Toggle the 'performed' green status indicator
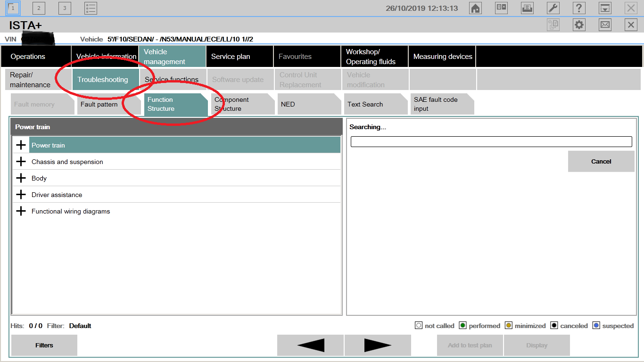This screenshot has width=644, height=362. (462, 326)
